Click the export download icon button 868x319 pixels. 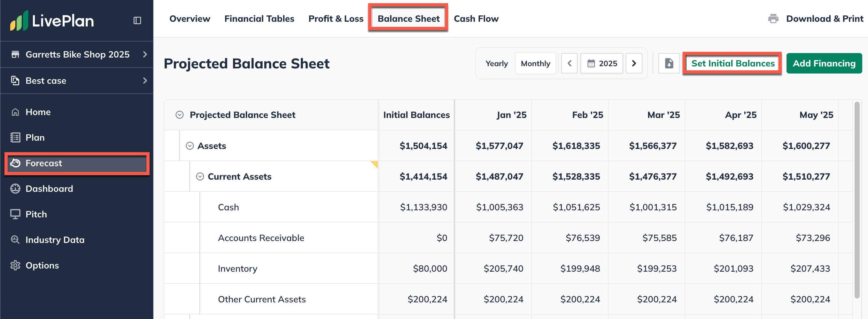point(669,63)
